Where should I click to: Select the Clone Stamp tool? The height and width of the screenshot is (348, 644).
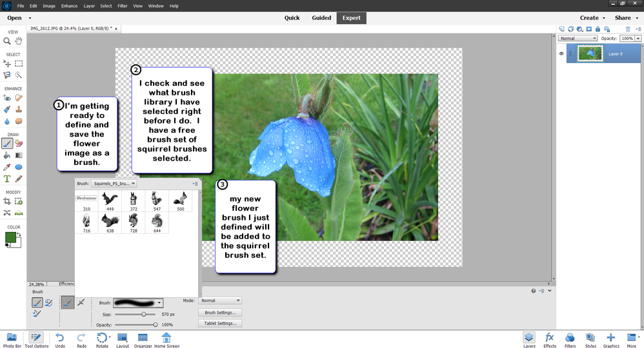[x=19, y=110]
